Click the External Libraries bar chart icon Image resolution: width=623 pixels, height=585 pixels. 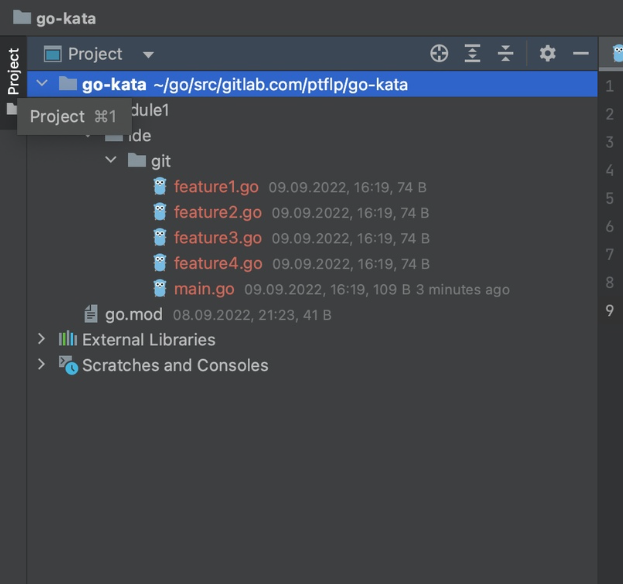click(68, 339)
